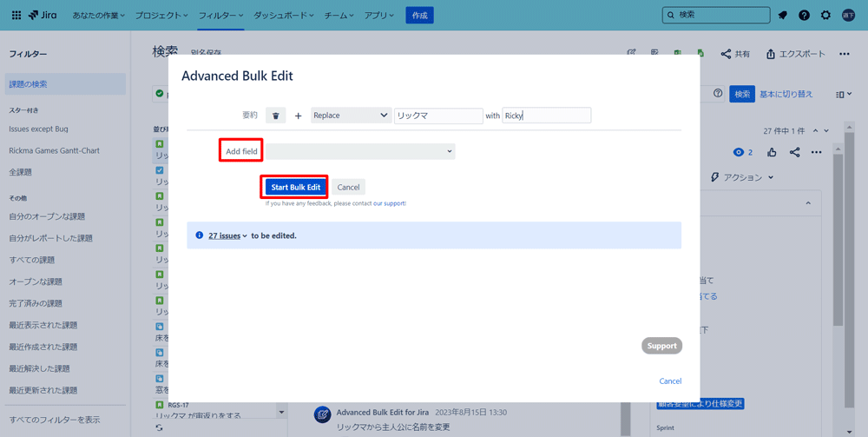Click the リックマ search text field
Image resolution: width=868 pixels, height=437 pixels.
438,116
